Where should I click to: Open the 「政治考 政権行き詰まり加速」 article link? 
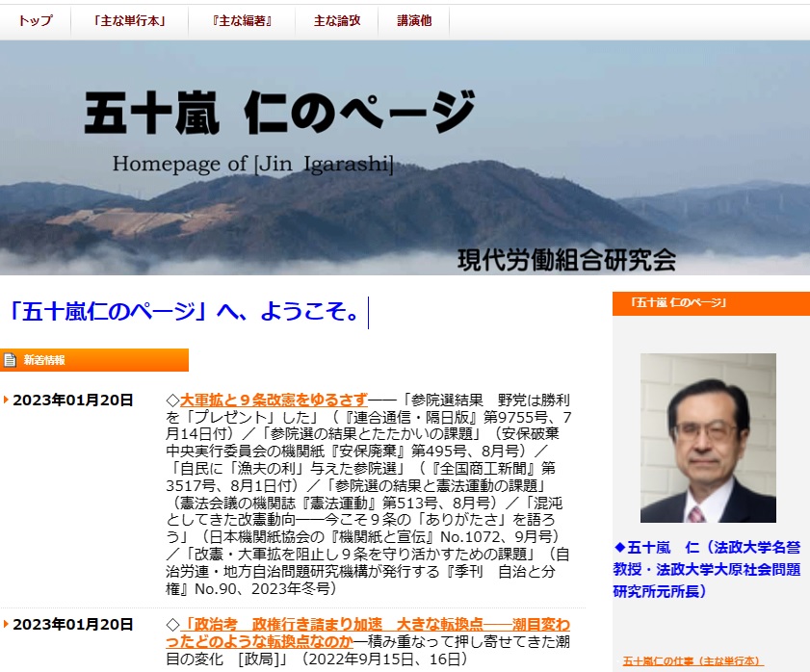367,633
